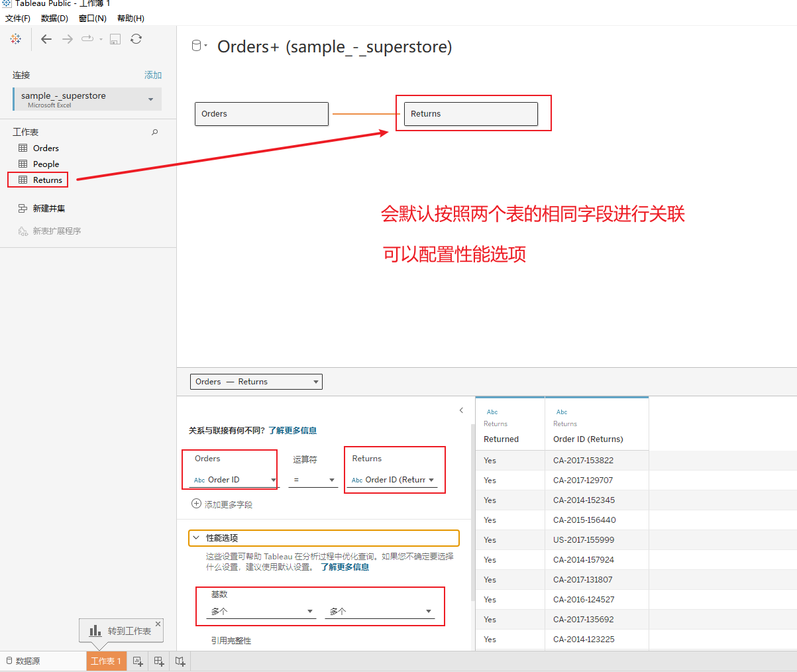Select the cell CA-2017-153822
797x672 pixels.
tap(596, 461)
